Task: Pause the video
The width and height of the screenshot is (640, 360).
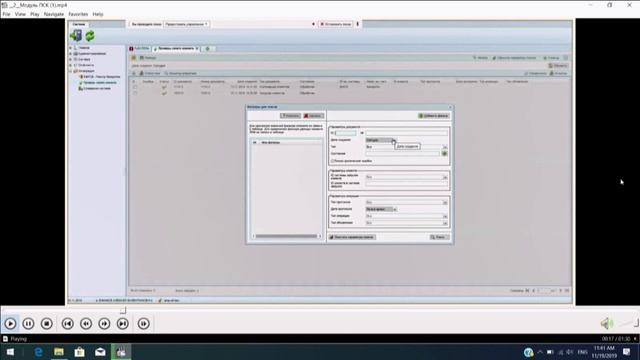Action: click(28, 324)
